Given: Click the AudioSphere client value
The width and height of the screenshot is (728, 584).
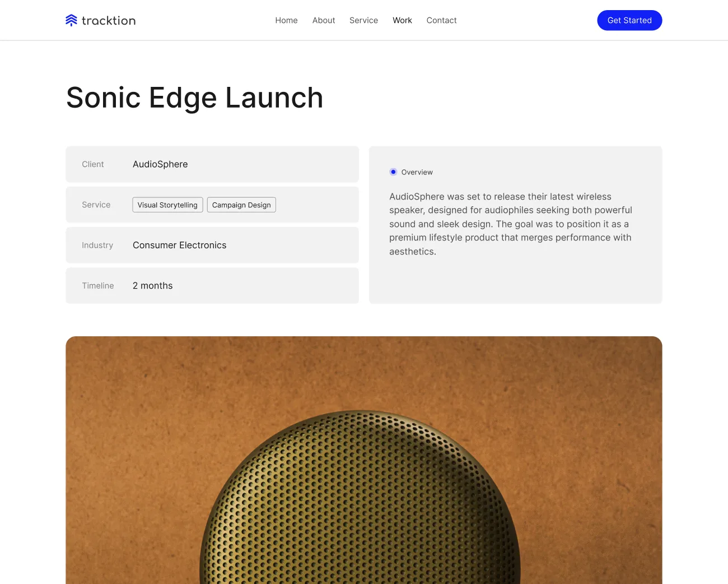Looking at the screenshot, I should pos(160,164).
